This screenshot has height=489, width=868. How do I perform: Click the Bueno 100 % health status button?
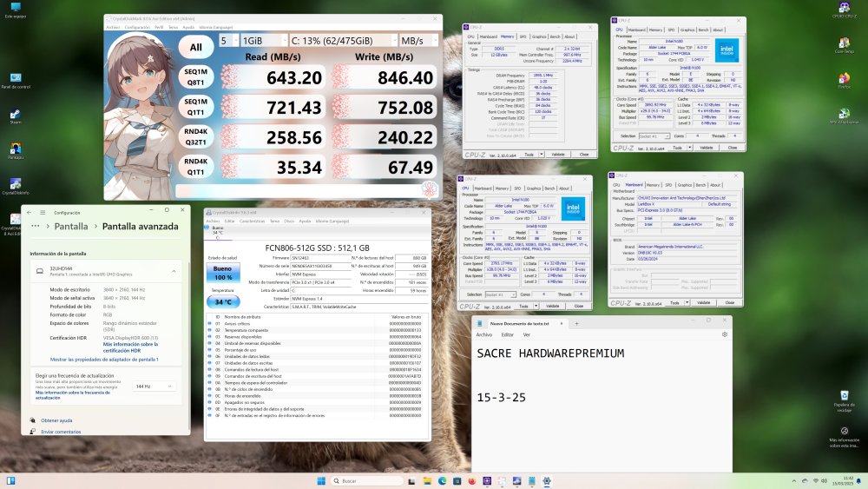pyautogui.click(x=222, y=273)
